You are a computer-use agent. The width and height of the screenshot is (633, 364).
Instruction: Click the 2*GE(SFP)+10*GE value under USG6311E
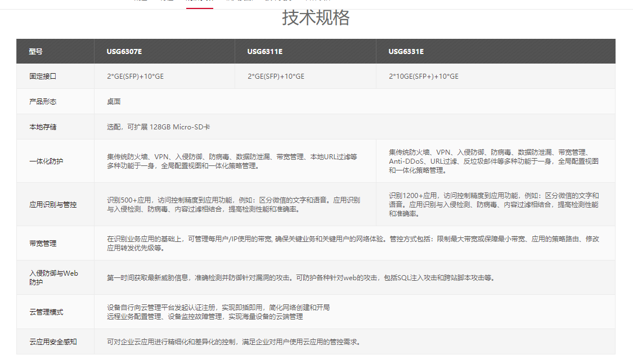[x=276, y=77]
